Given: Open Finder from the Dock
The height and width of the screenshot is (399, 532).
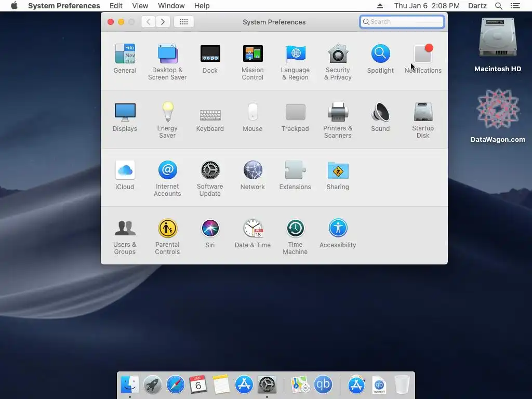Looking at the screenshot, I should click(x=129, y=385).
